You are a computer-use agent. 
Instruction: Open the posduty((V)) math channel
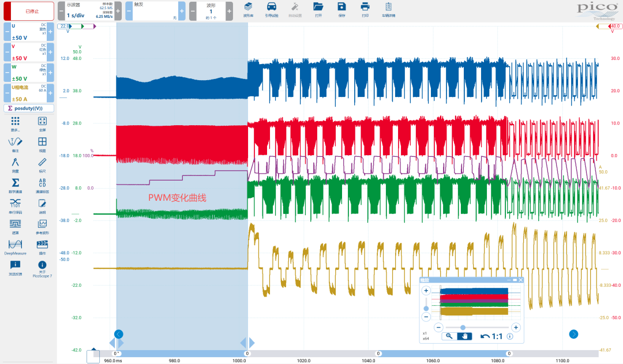tap(29, 108)
